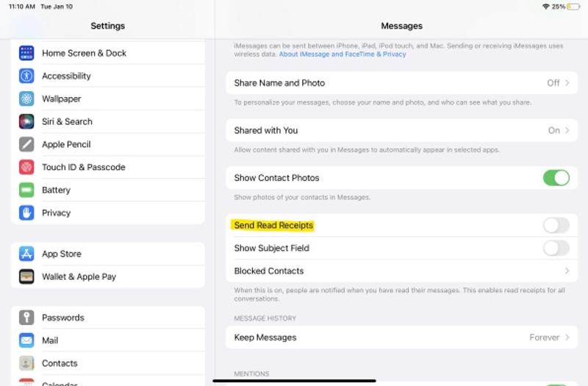
Task: Tap the Home Screen & Dock icon
Action: click(26, 53)
